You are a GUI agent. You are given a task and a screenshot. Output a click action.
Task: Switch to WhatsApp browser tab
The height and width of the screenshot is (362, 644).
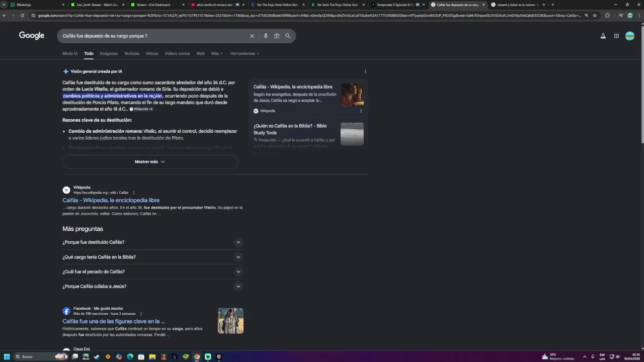(38, 5)
